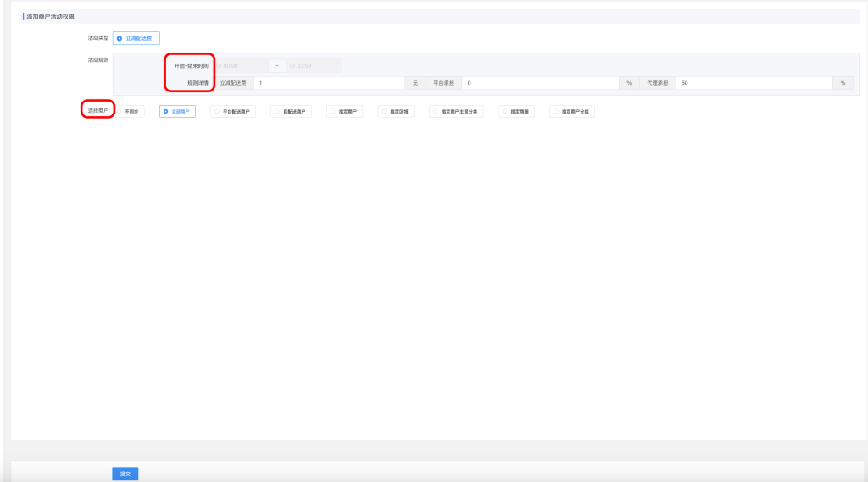The image size is (868, 482).
Task: Click the clock icon in end time
Action: click(x=292, y=65)
